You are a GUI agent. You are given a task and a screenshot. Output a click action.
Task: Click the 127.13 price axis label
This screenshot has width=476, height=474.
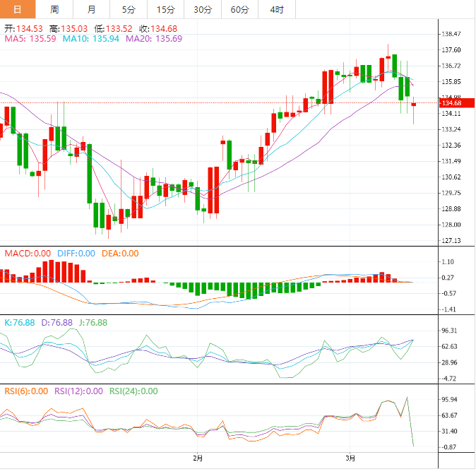coord(451,240)
